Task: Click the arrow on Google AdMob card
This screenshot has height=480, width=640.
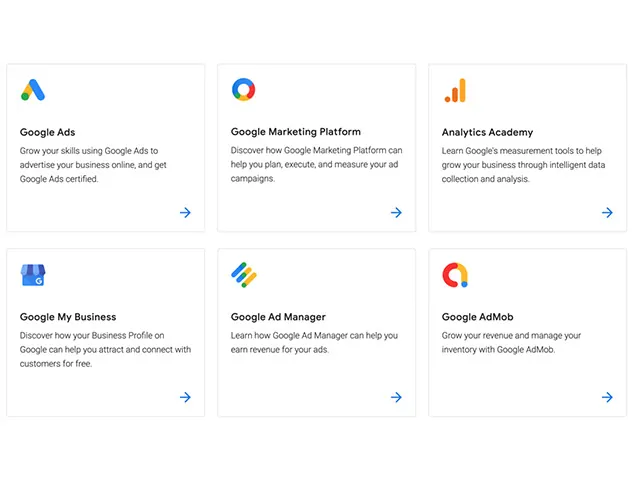Action: (607, 397)
